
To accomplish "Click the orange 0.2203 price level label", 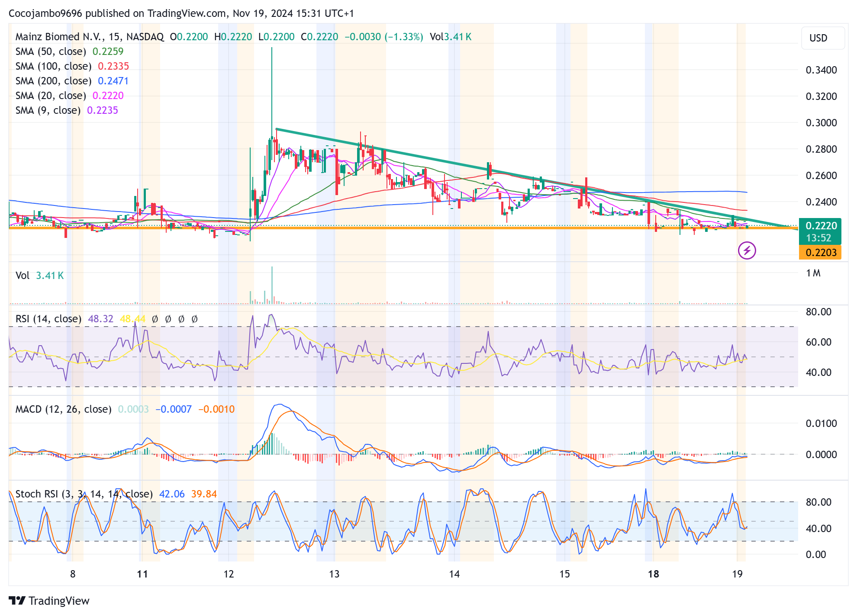I will [x=820, y=253].
